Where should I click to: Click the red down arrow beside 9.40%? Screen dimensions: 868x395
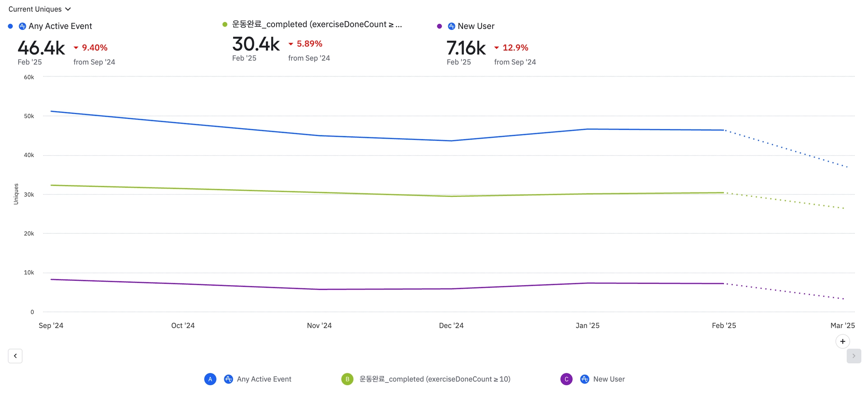click(x=76, y=48)
